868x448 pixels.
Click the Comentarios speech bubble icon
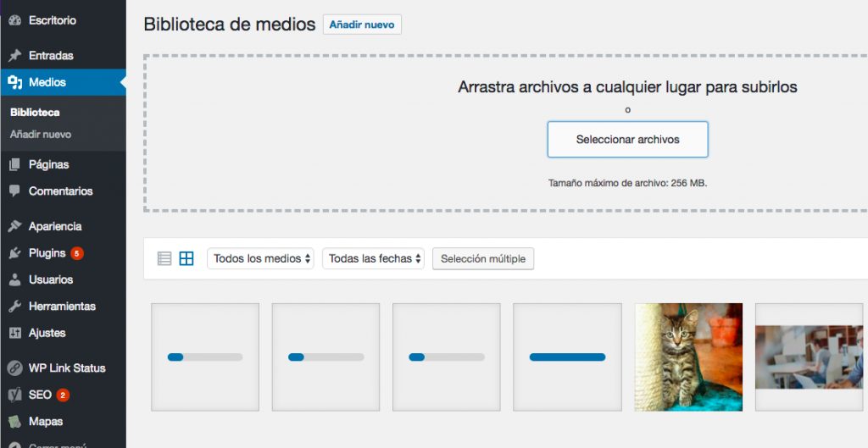click(15, 191)
